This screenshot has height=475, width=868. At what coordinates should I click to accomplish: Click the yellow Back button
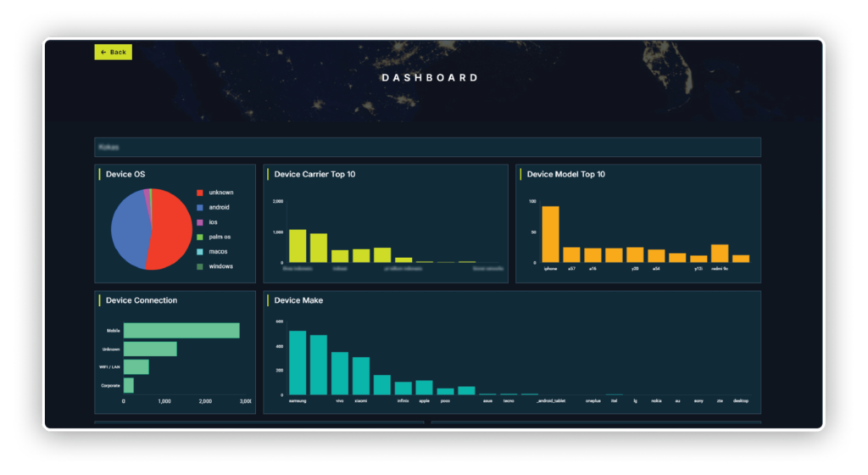coord(113,53)
